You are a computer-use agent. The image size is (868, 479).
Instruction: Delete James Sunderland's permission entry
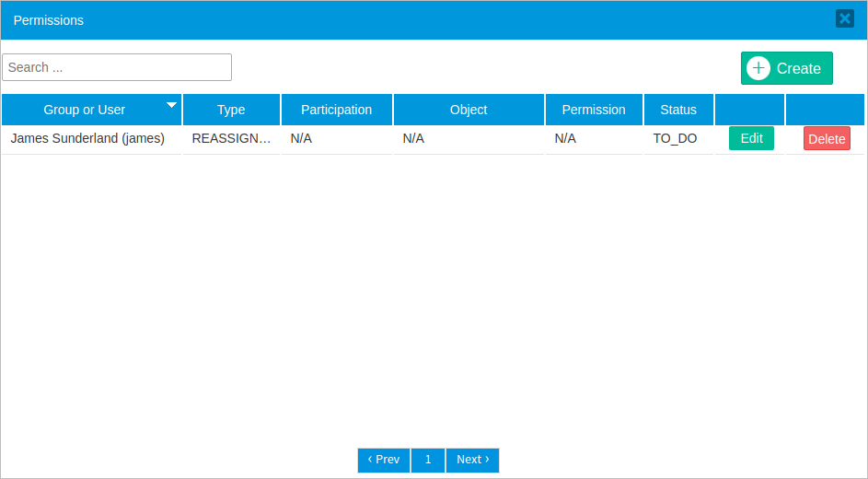coord(827,139)
